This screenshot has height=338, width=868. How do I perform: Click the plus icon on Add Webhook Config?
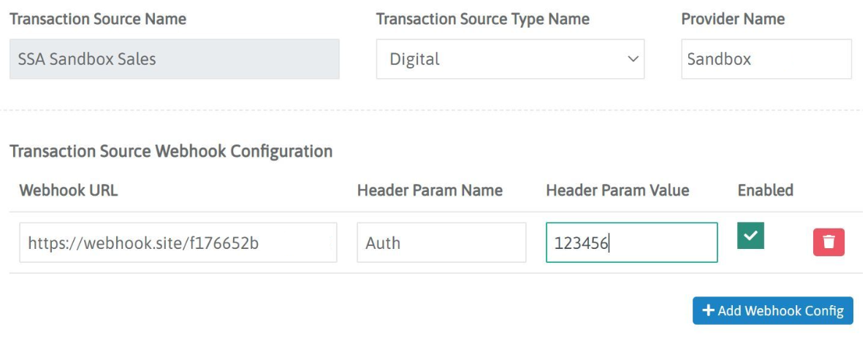(707, 310)
